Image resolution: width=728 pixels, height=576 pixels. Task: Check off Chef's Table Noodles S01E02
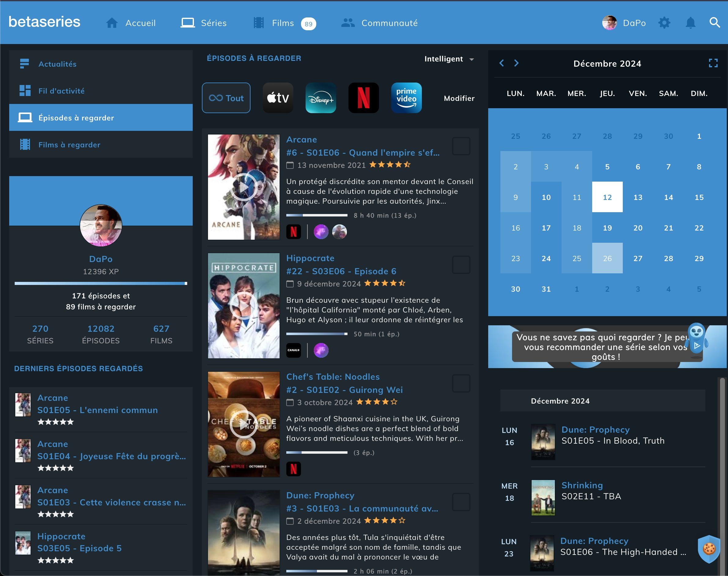point(461,383)
